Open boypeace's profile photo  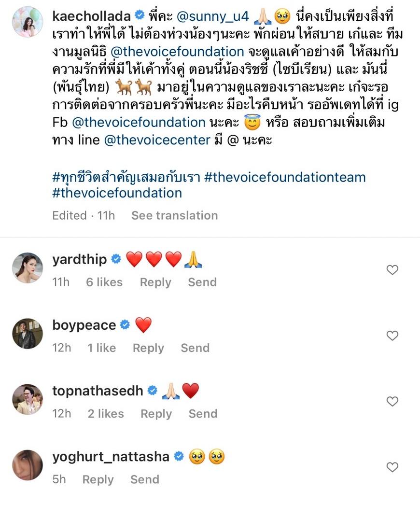click(28, 333)
